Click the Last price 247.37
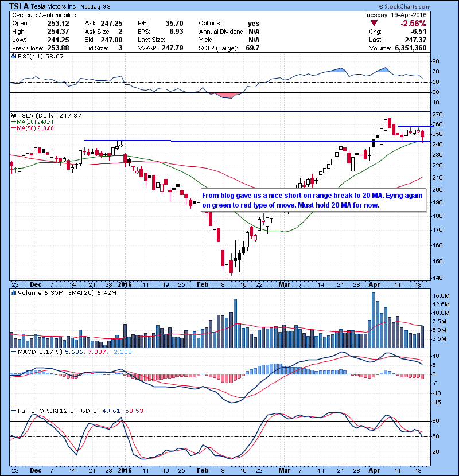Image resolution: width=459 pixels, height=476 pixels. click(415, 40)
